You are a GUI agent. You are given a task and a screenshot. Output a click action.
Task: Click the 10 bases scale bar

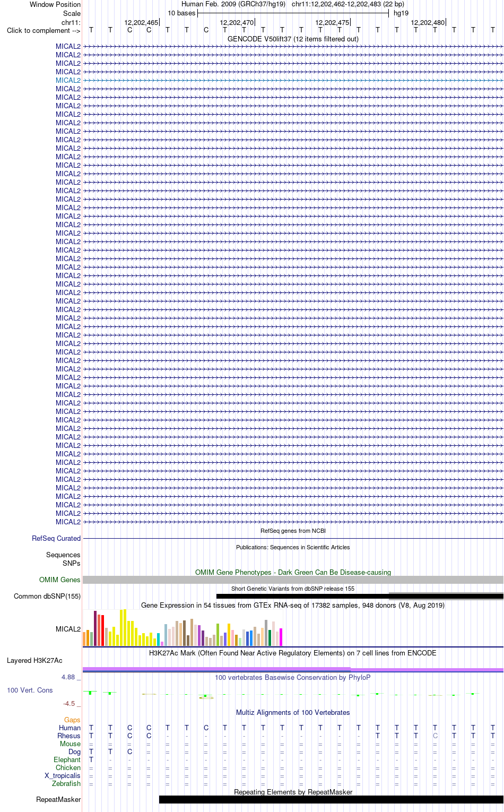[x=293, y=13]
